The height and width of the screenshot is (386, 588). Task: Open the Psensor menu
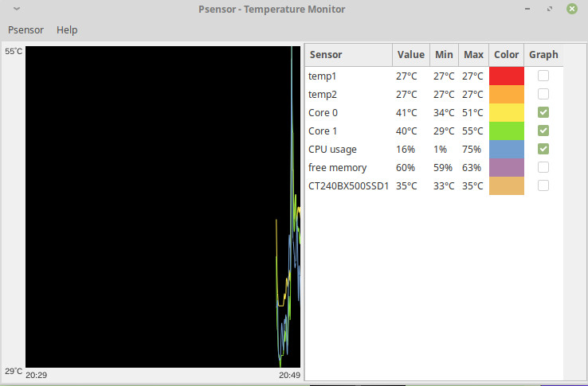click(25, 30)
